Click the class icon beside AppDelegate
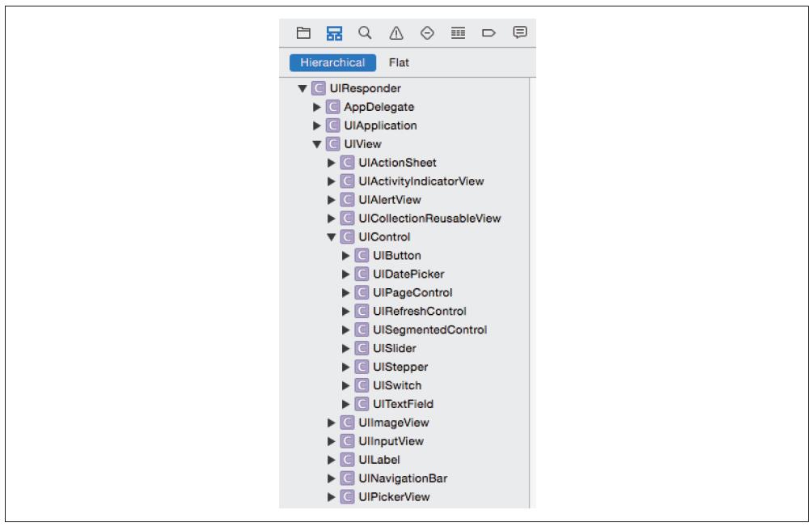 tap(333, 108)
